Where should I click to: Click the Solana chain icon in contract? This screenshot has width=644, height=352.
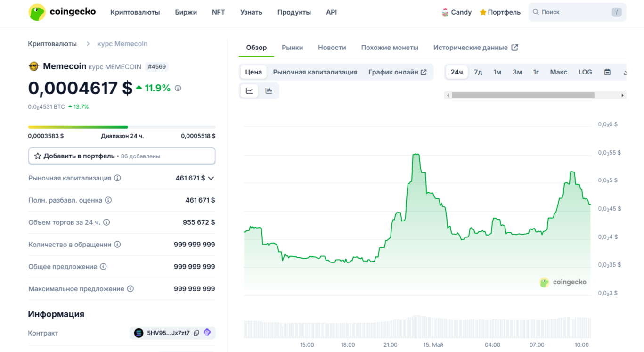coord(139,333)
